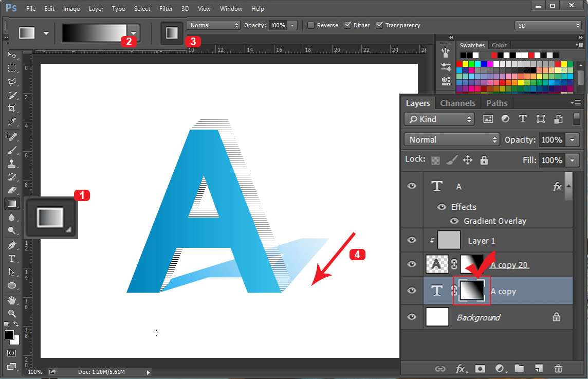Screen dimensions: 588x379
Task: Toggle the Dither checkbox
Action: click(x=347, y=25)
